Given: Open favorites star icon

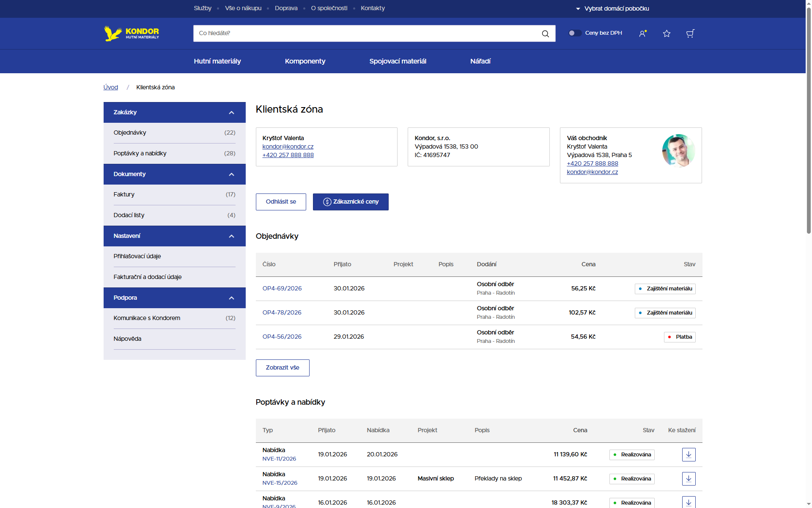Looking at the screenshot, I should (x=667, y=33).
